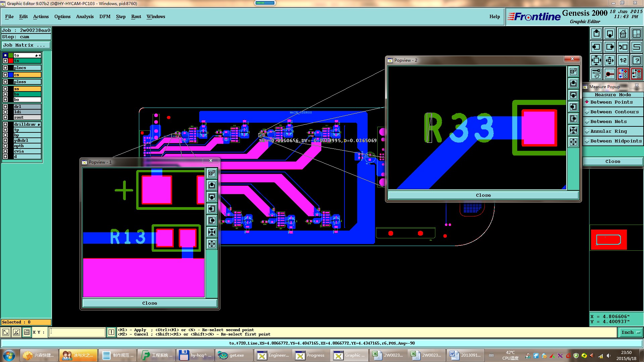The width and height of the screenshot is (644, 362).
Task: Open the Edit menu
Action: tap(23, 16)
